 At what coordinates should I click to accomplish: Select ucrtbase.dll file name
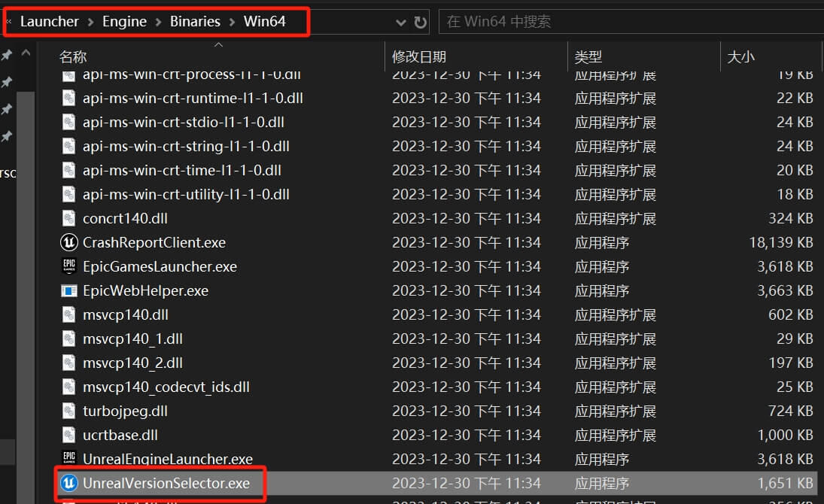120,435
